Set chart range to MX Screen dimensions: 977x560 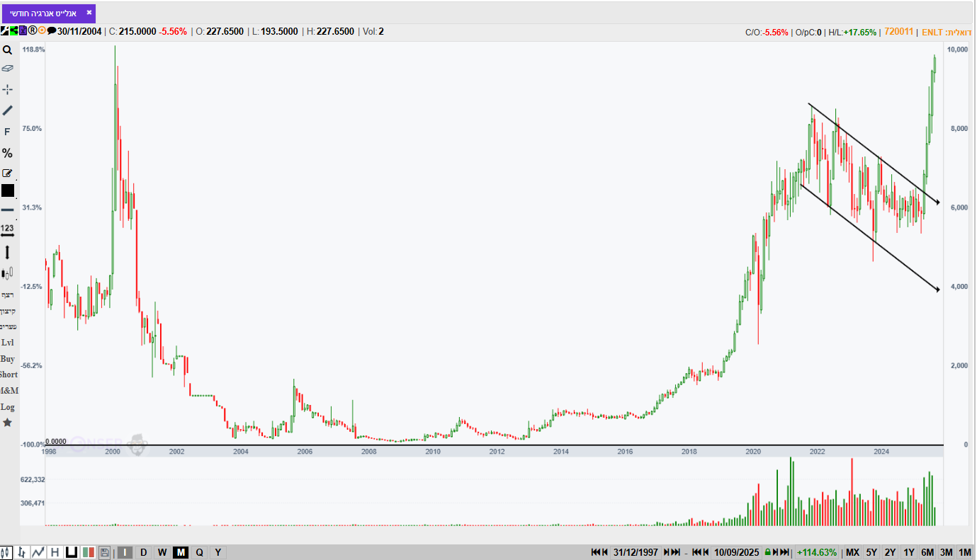point(852,552)
